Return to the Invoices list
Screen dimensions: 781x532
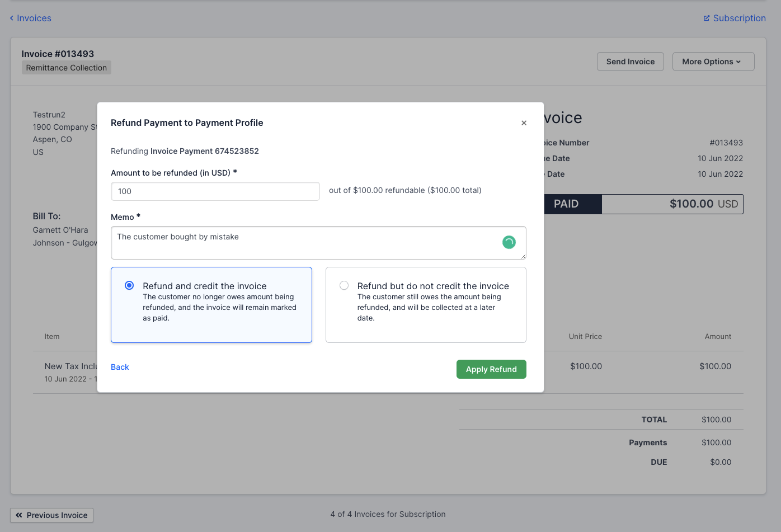[x=34, y=18]
